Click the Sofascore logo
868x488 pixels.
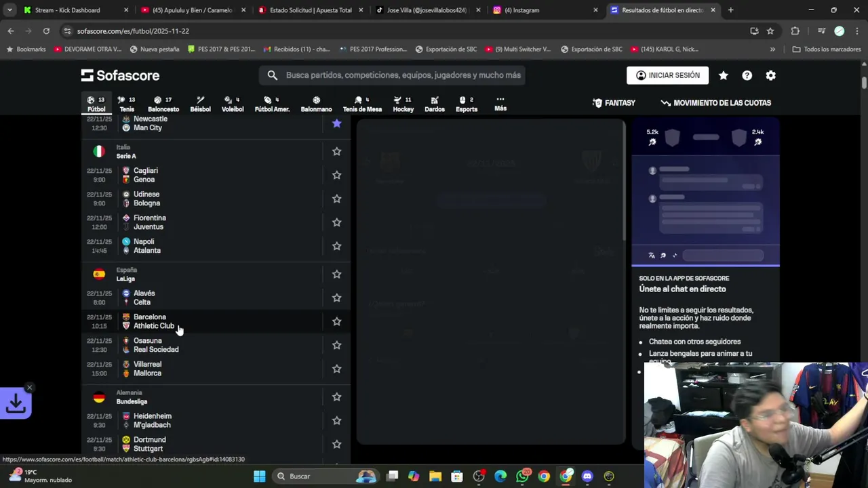(120, 75)
